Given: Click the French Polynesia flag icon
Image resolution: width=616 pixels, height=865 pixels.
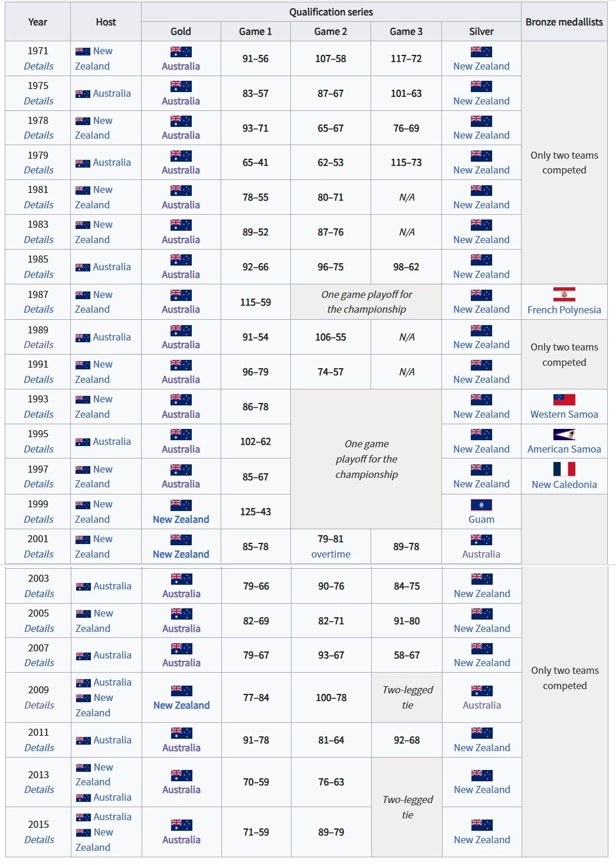Looking at the screenshot, I should pyautogui.click(x=564, y=294).
